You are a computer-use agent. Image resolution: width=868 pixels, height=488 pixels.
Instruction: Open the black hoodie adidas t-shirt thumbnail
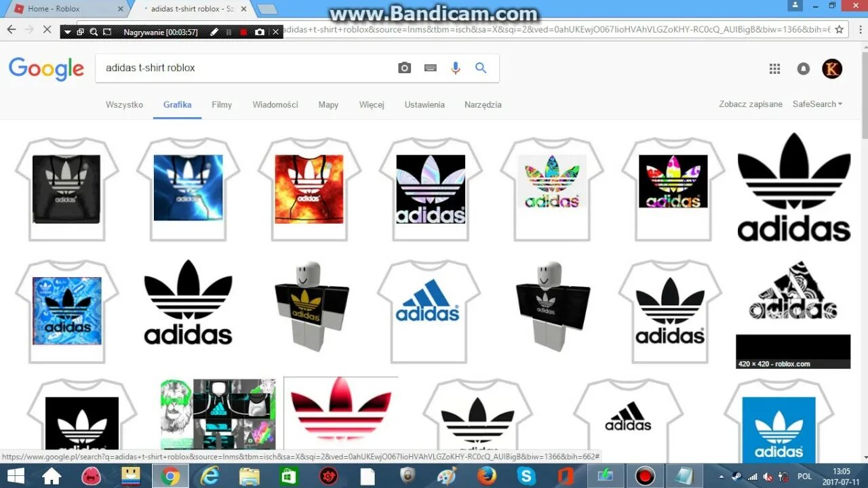pyautogui.click(x=66, y=189)
